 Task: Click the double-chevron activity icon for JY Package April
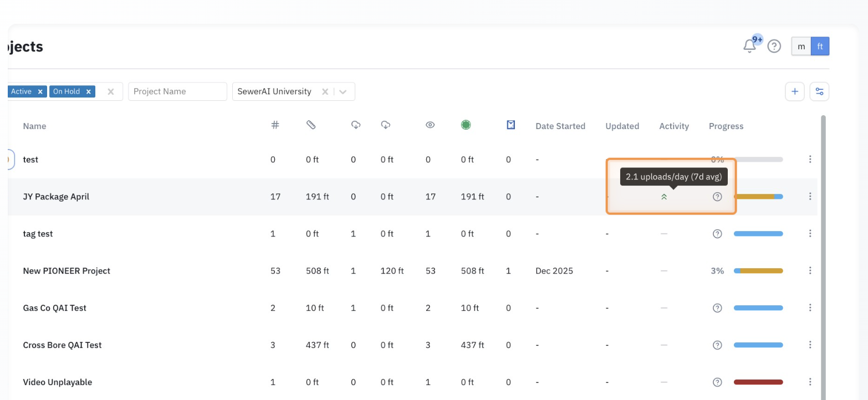[x=664, y=197]
